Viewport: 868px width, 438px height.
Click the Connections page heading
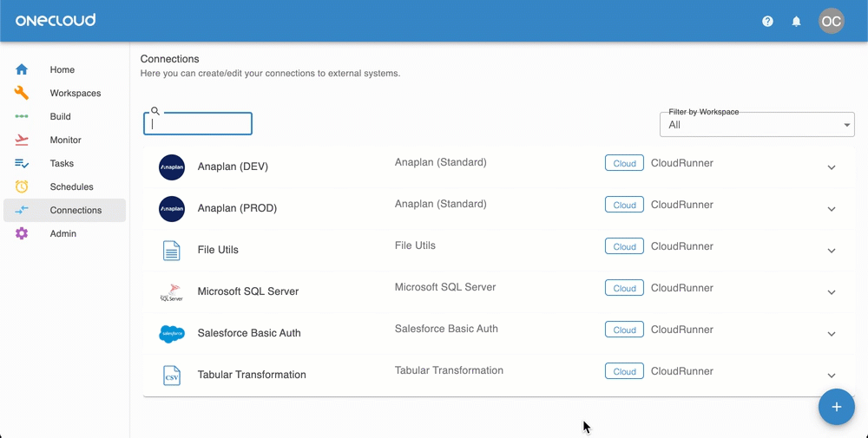[169, 59]
